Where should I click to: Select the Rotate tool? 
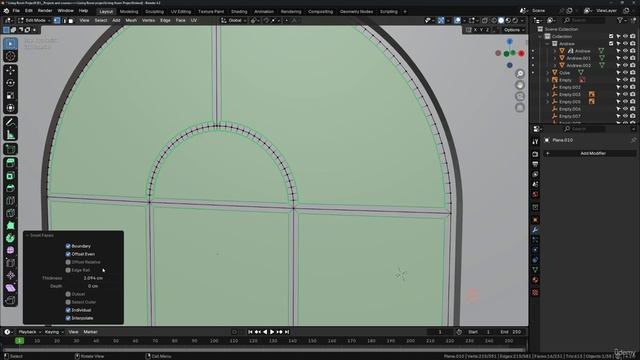pyautogui.click(x=11, y=83)
